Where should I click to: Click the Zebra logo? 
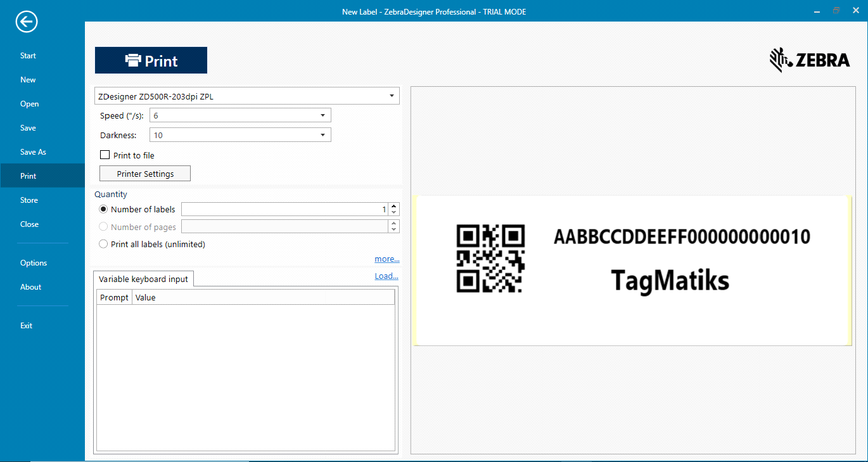[809, 60]
